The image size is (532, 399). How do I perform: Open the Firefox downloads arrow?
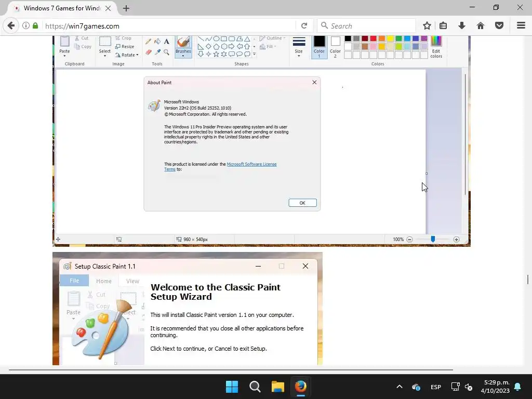(462, 26)
